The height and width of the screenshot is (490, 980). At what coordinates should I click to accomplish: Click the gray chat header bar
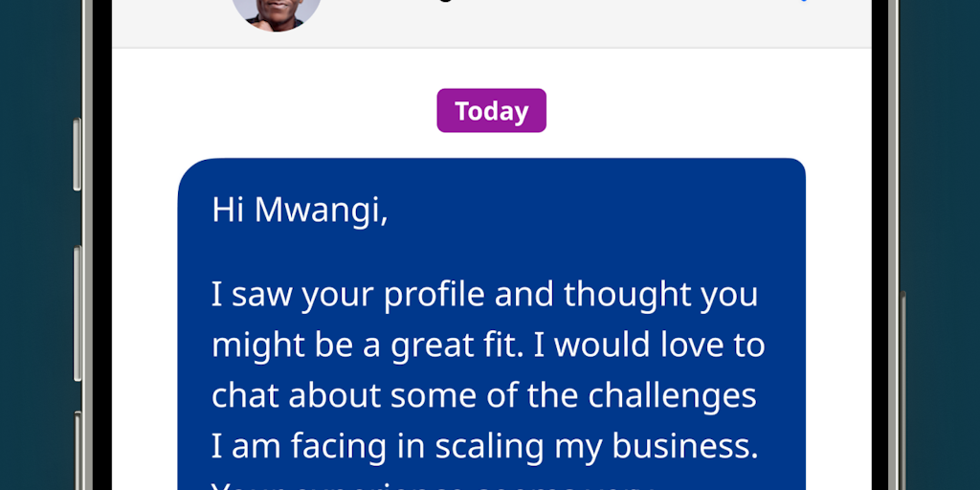[x=574, y=21]
